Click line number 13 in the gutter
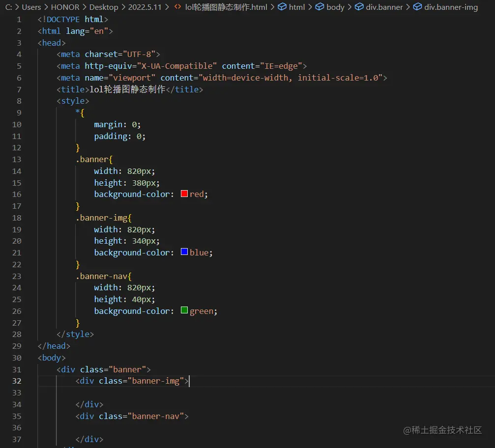This screenshot has width=495, height=448. [x=17, y=160]
